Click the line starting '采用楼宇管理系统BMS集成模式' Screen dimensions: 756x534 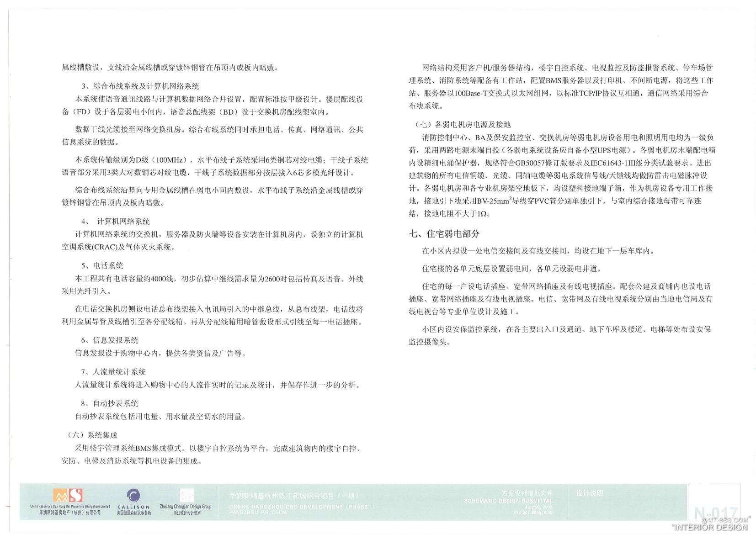219,449
